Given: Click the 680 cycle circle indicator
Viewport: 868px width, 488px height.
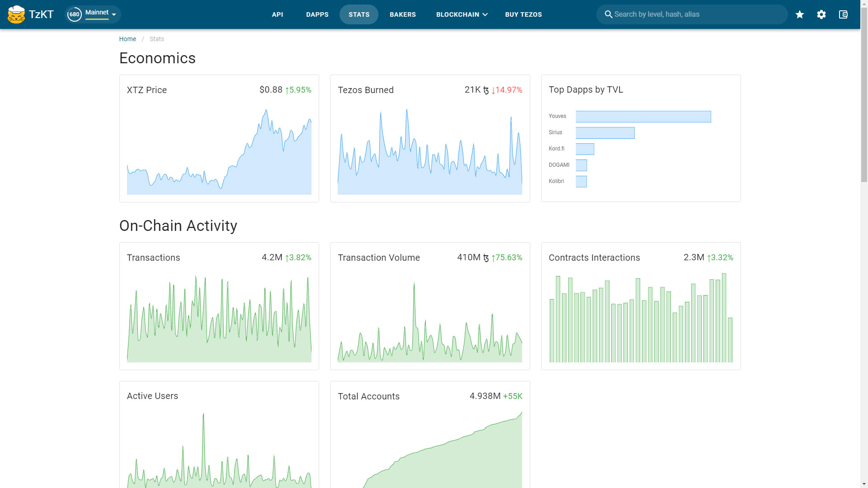Looking at the screenshot, I should coord(74,14).
